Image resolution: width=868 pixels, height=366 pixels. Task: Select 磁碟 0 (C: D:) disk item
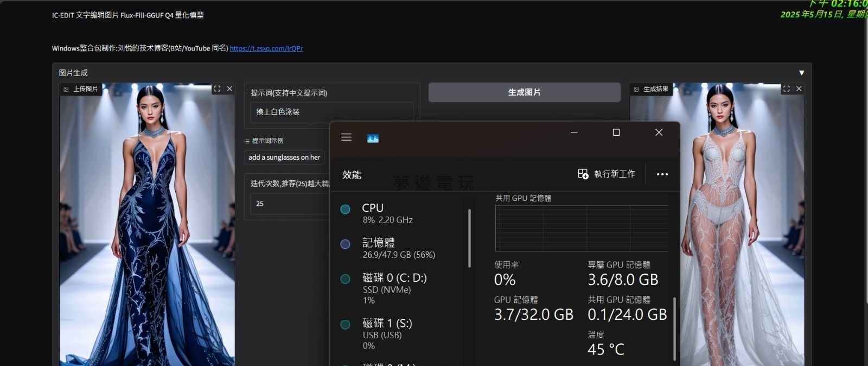[394, 288]
